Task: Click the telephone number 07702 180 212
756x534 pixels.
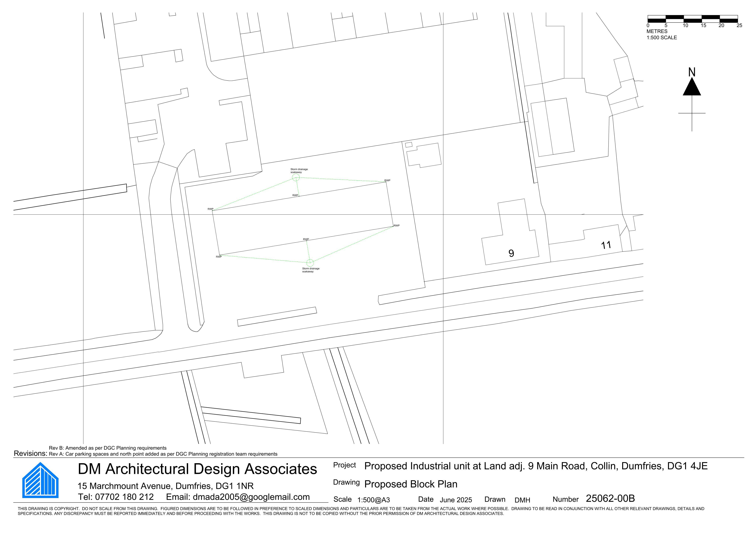Action: pos(124,497)
